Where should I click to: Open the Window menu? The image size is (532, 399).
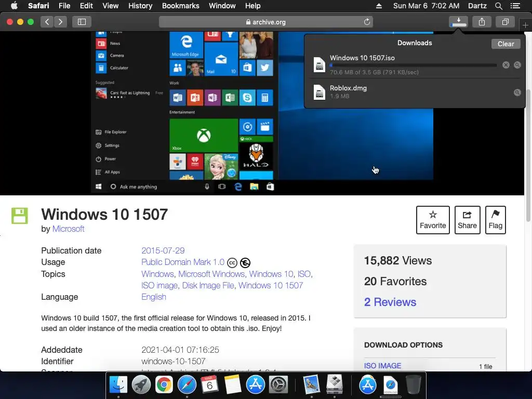point(222,6)
